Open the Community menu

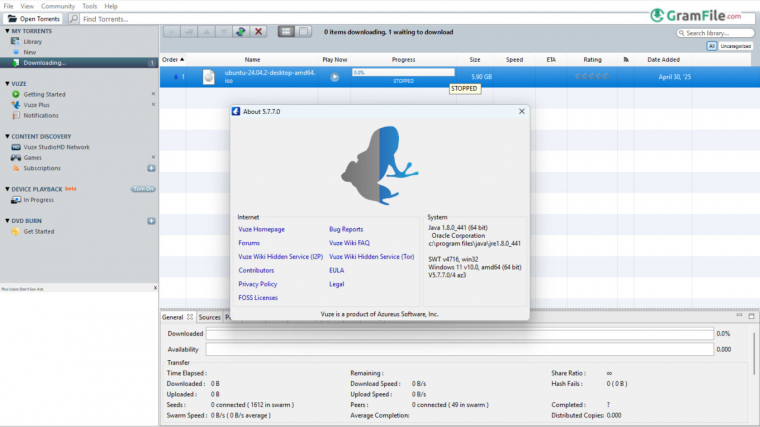pos(57,6)
